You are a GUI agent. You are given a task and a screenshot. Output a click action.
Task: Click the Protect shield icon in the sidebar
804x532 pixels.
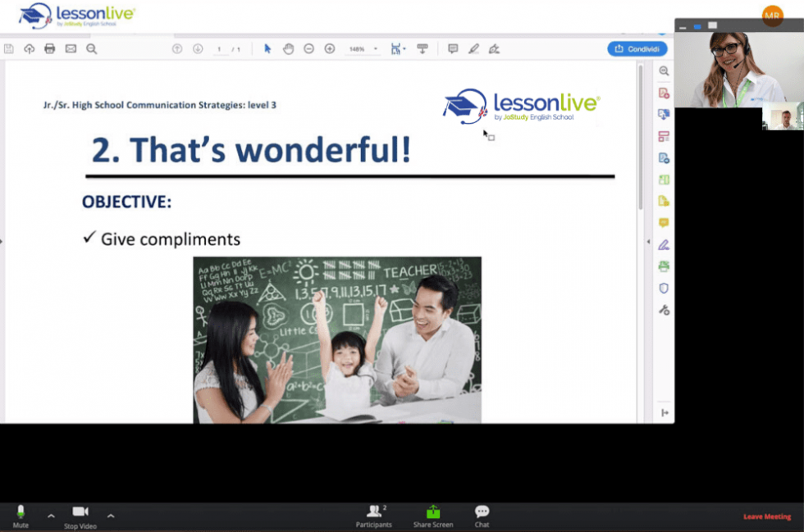(665, 288)
